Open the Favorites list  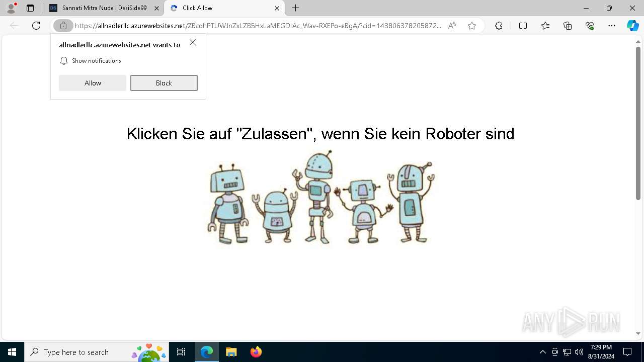(x=545, y=26)
